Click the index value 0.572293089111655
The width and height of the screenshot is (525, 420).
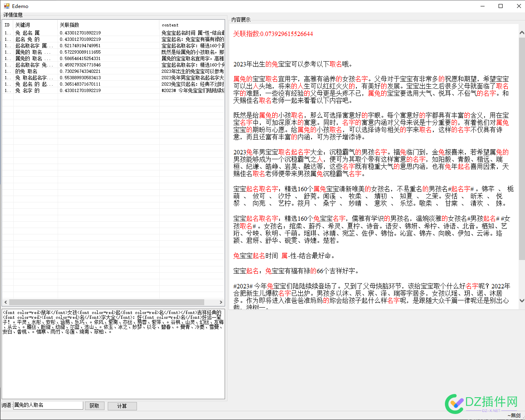click(x=80, y=52)
